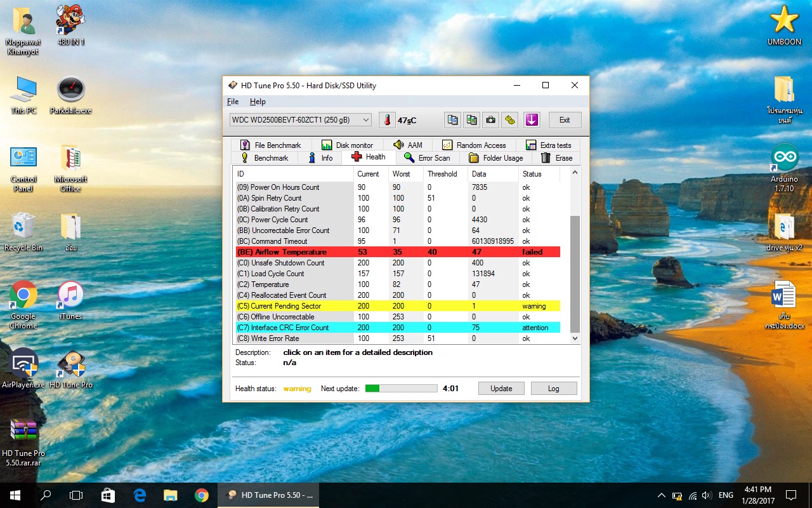Click the AirPlayer.exe desktop icon
The image size is (812, 508).
pos(23,368)
